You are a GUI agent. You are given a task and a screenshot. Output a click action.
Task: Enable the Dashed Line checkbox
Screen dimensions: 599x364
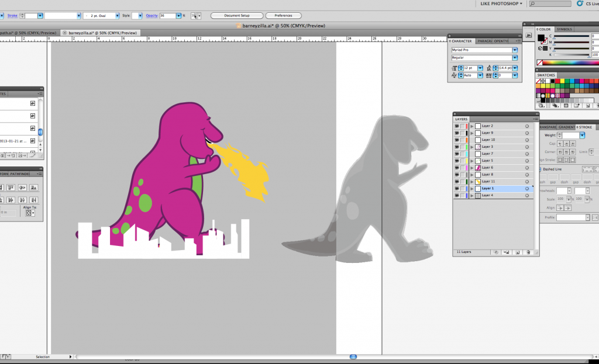pyautogui.click(x=540, y=169)
